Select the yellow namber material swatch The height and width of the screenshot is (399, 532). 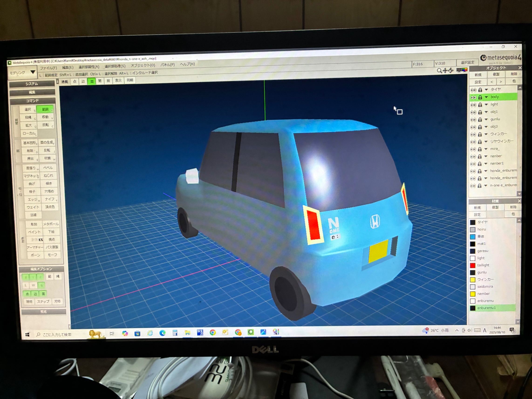[x=473, y=294]
